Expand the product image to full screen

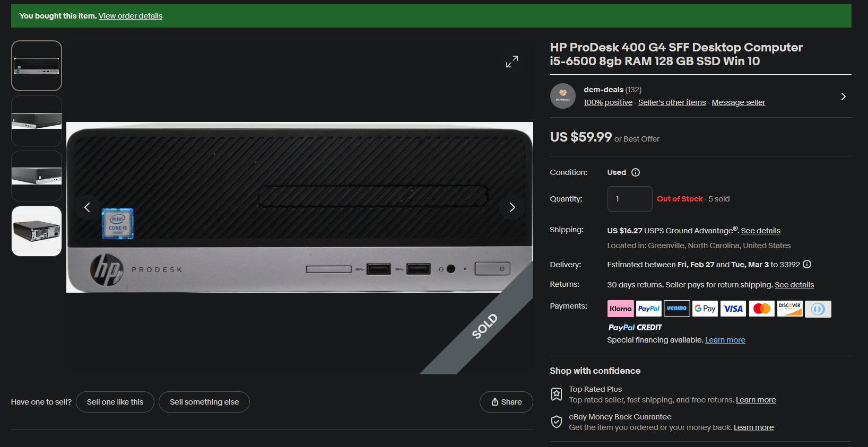click(512, 62)
